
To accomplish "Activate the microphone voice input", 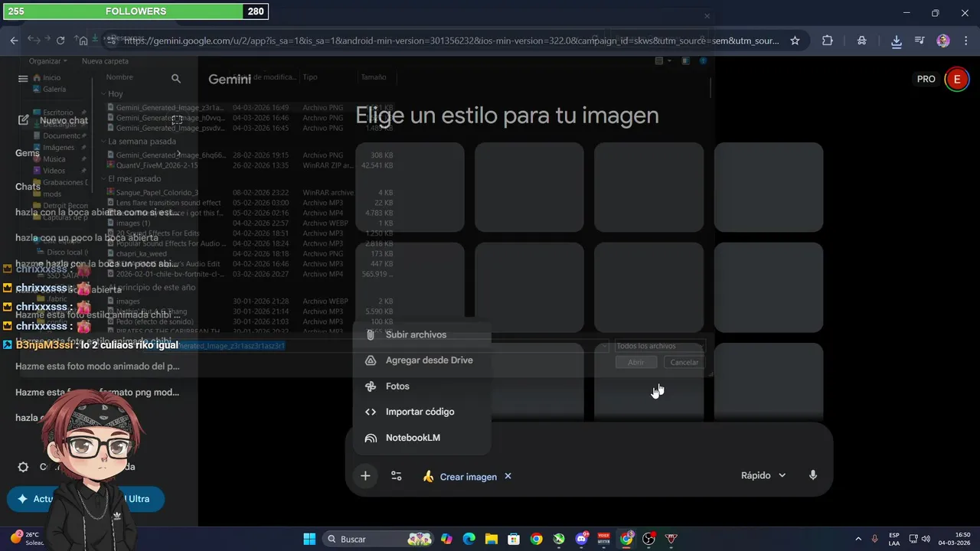I will coord(813,475).
